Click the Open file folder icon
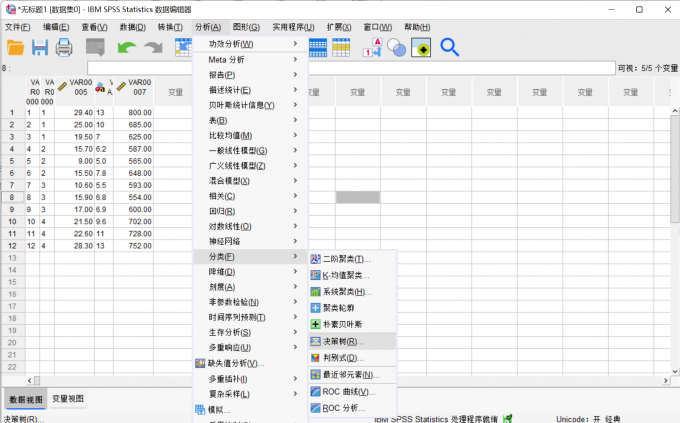The image size is (680, 423). tap(16, 47)
